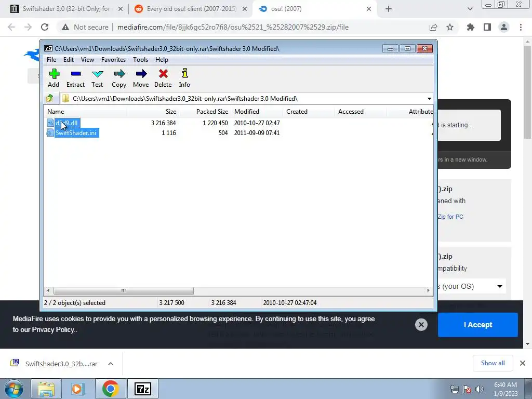Click the Privacy Policy link
Viewport: 532px width, 399px height.
(53, 330)
